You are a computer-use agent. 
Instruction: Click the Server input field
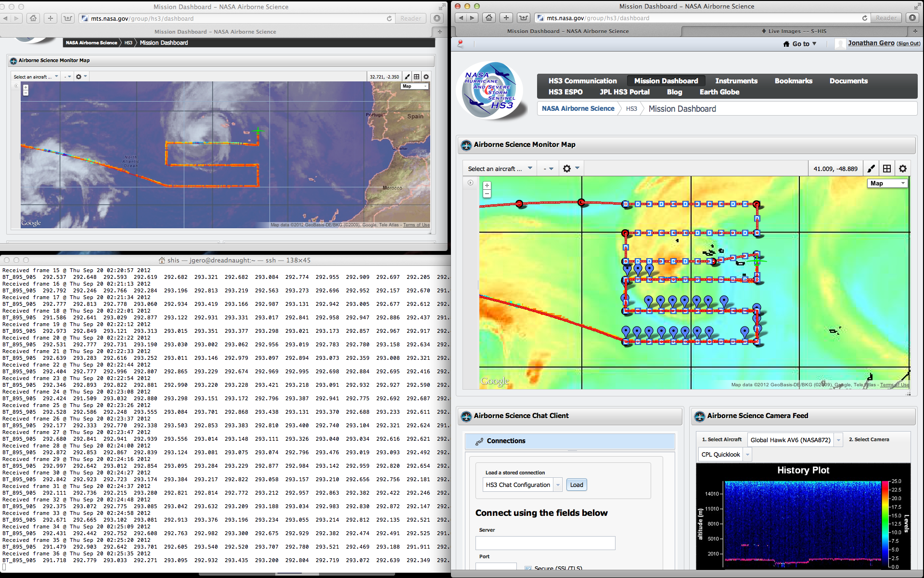(x=545, y=543)
